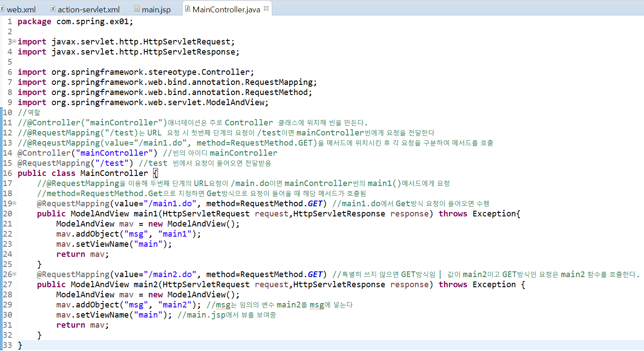Viewport: 644px width, 351px height.
Task: Collapse the import block fold at line 3
Action: tap(14, 41)
